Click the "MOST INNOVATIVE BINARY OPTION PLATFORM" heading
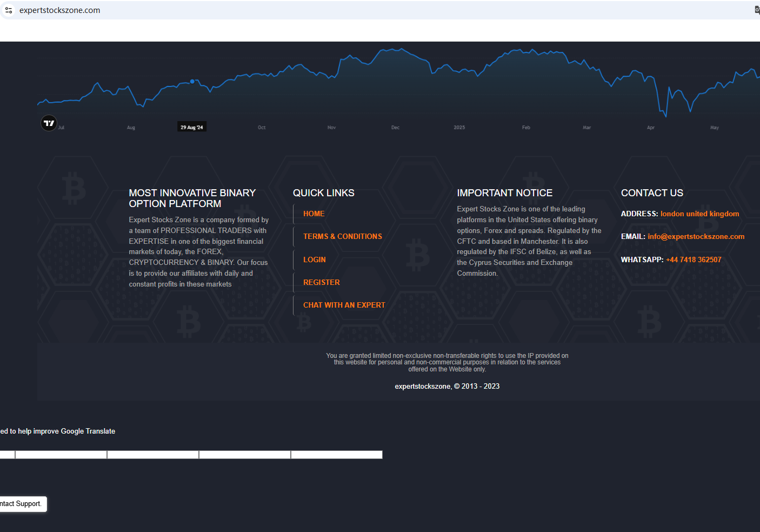This screenshot has height=532, width=760. (192, 198)
